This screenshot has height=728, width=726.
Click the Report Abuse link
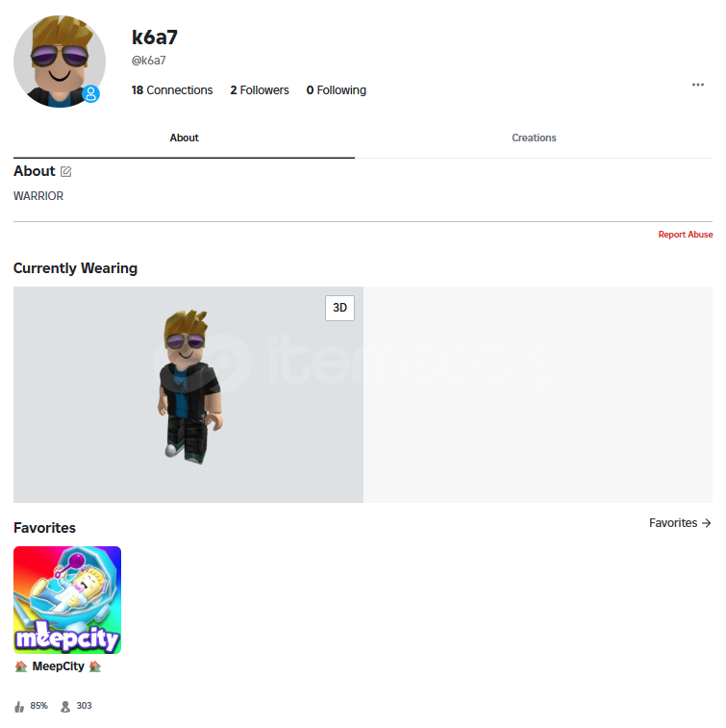click(x=686, y=235)
